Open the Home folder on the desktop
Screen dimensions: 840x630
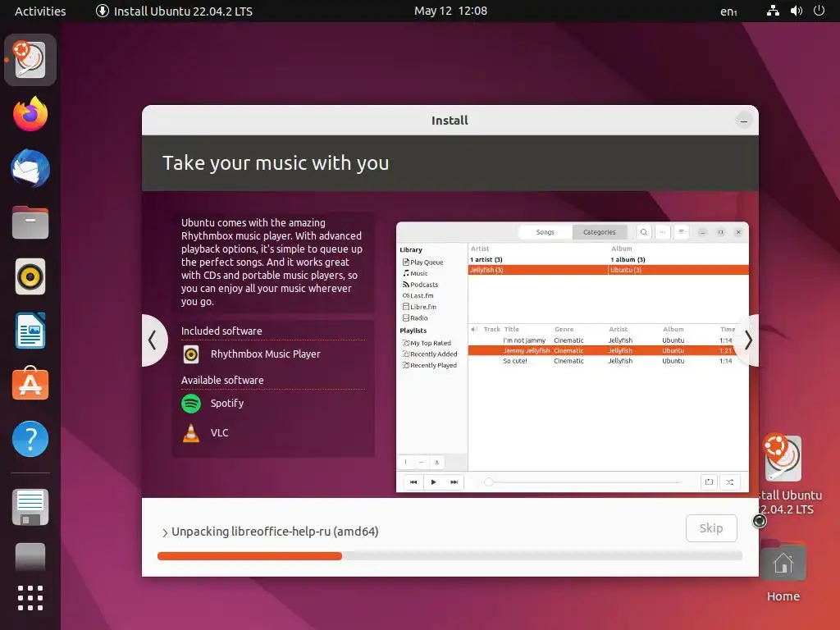pos(783,563)
